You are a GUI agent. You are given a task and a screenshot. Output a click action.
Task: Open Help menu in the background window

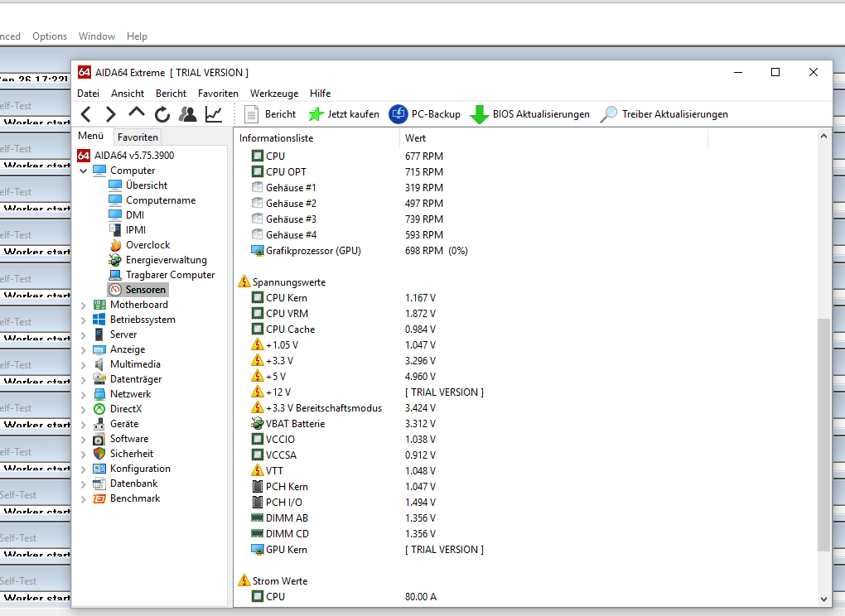pyautogui.click(x=137, y=36)
